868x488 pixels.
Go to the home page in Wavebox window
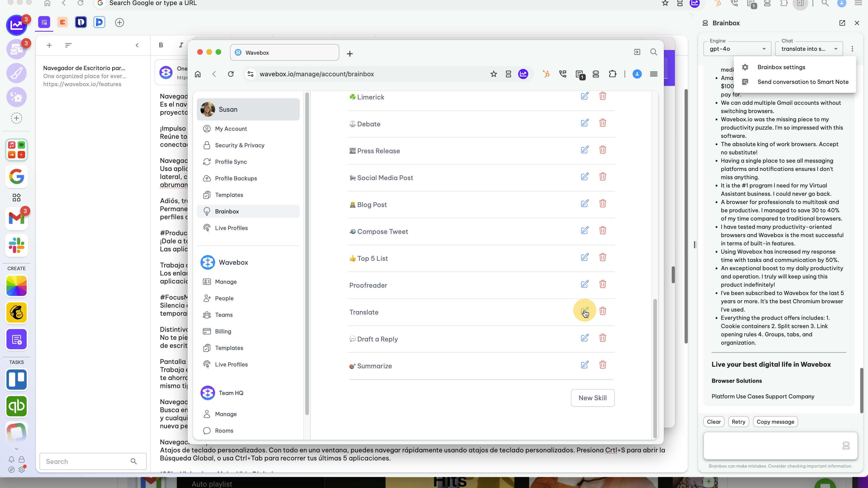(x=198, y=74)
